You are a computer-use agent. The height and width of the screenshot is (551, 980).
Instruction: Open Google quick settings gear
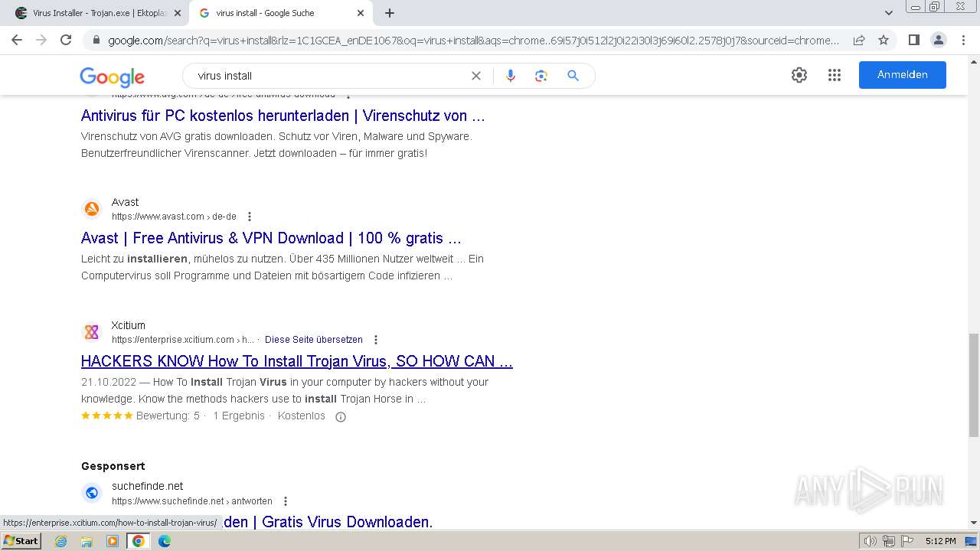(x=799, y=75)
